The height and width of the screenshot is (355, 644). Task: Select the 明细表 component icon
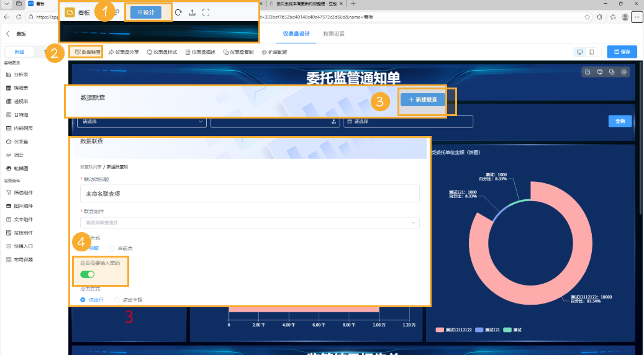[x=9, y=88]
